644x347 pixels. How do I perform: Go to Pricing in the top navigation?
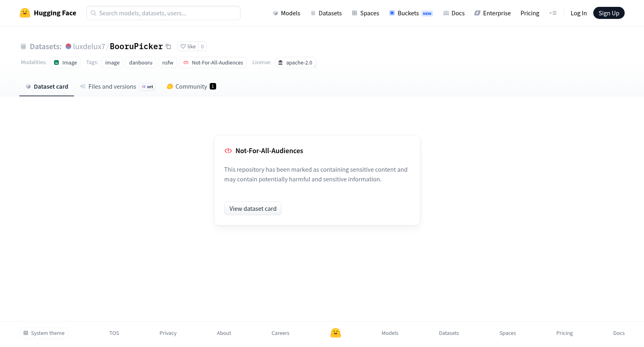[530, 13]
